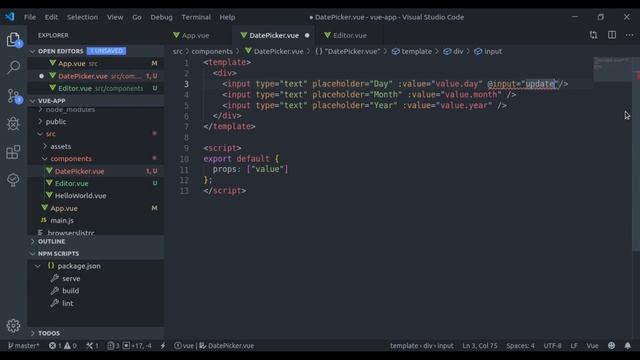Change encoding via UTF-8 indicator
This screenshot has height=360, width=640.
pyautogui.click(x=552, y=346)
